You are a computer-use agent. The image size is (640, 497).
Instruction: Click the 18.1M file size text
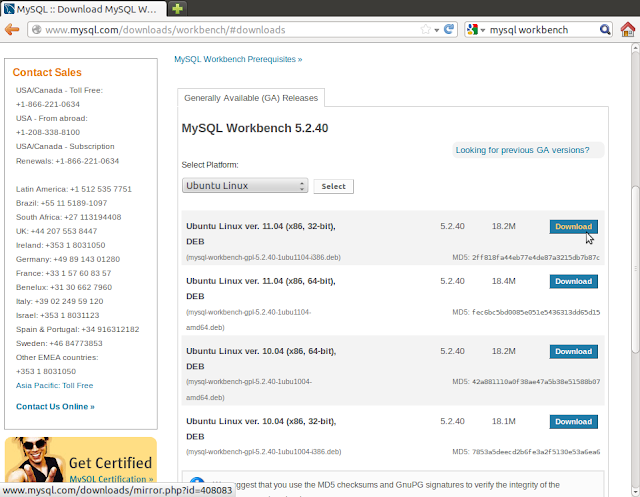(x=504, y=422)
